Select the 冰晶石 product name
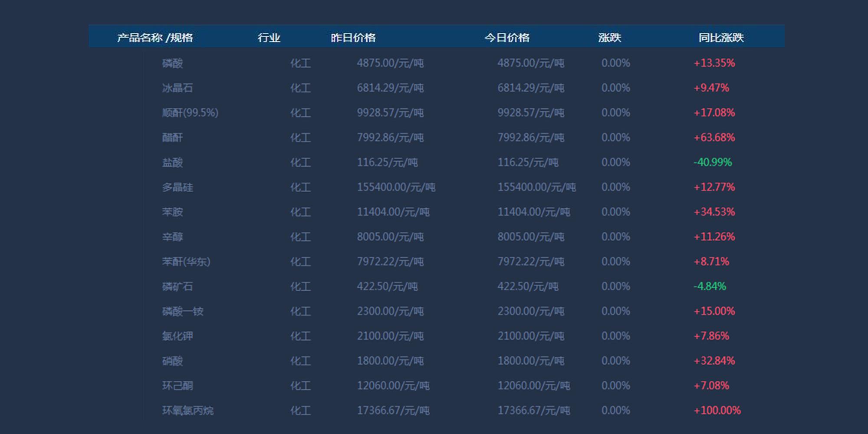 177,88
